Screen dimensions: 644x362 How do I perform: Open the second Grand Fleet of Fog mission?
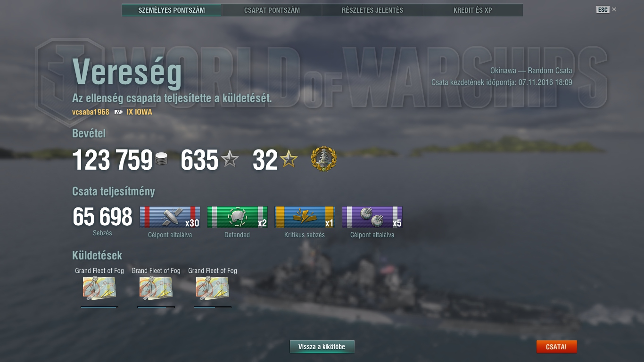(156, 288)
